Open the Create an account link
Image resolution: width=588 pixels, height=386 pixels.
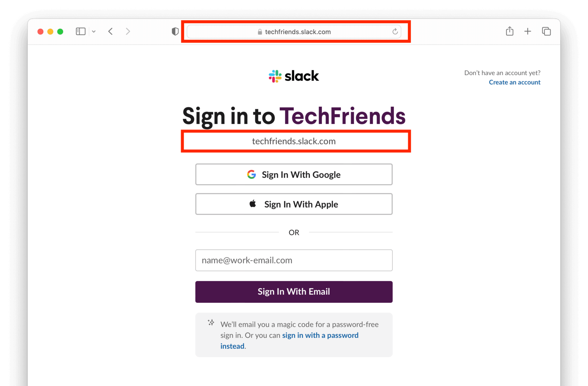514,82
